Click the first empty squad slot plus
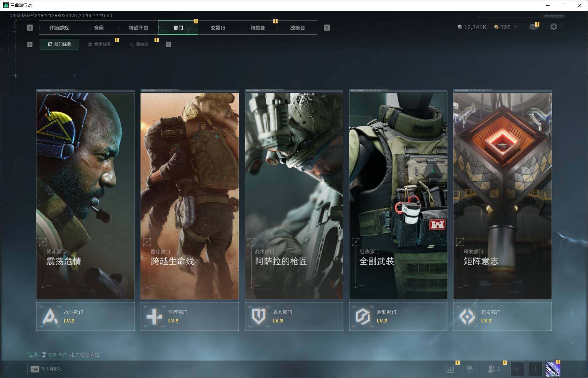Viewport: 588px width, 378px height. [x=517, y=369]
